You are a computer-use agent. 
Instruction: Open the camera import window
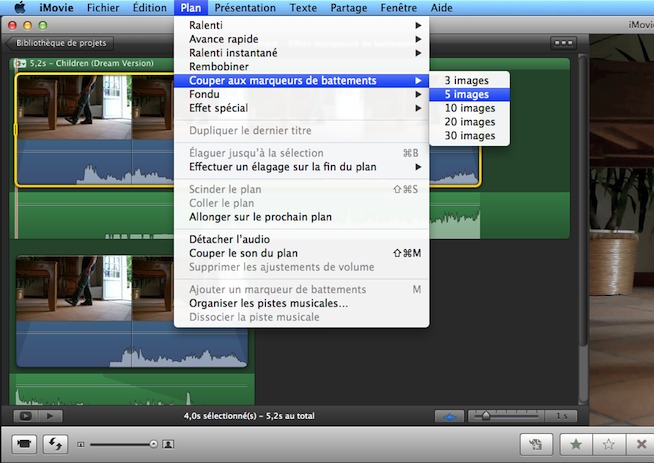tap(24, 444)
